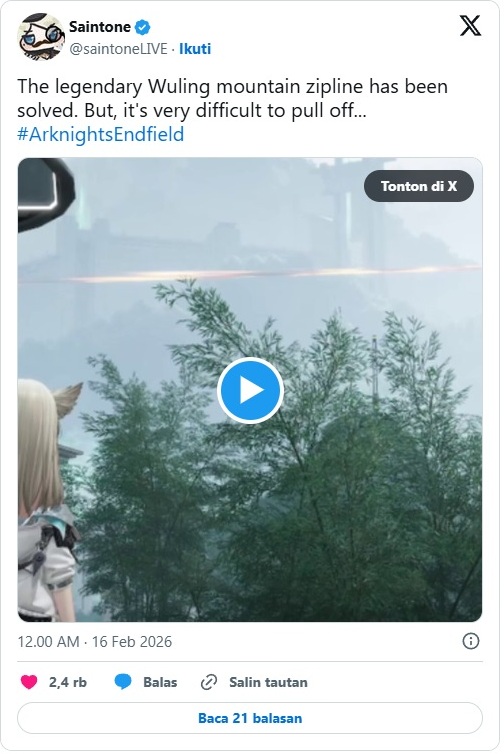504x754 pixels.
Task: Open the 12.00 AM 16 Feb 2026 timestamp
Action: click(95, 641)
